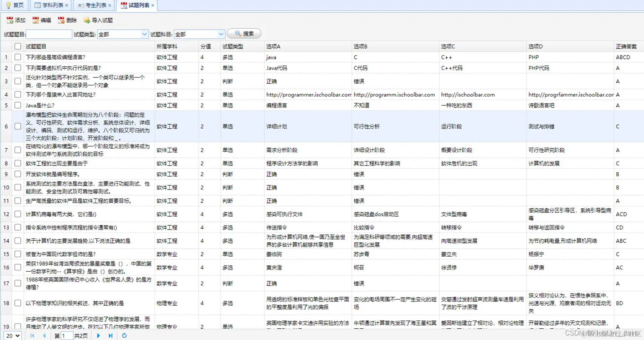Click the refresh icon in the pagination bar

124,335
